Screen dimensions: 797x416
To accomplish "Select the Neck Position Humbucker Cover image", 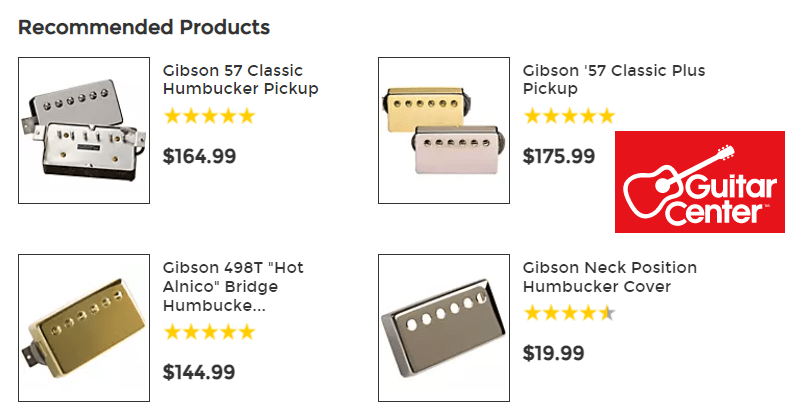I will pos(444,328).
